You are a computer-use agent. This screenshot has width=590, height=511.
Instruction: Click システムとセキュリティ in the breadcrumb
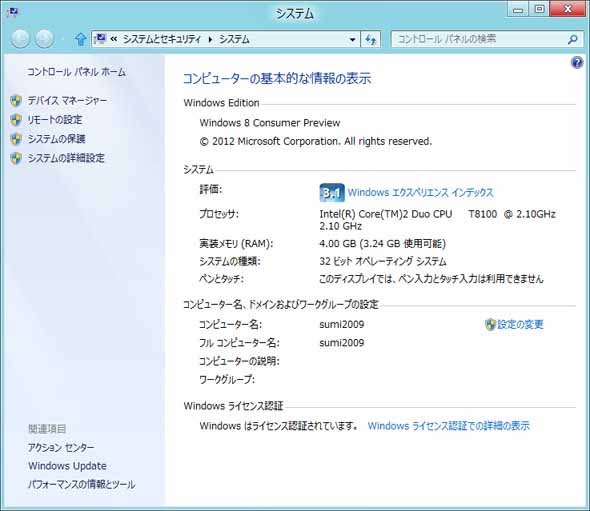162,39
